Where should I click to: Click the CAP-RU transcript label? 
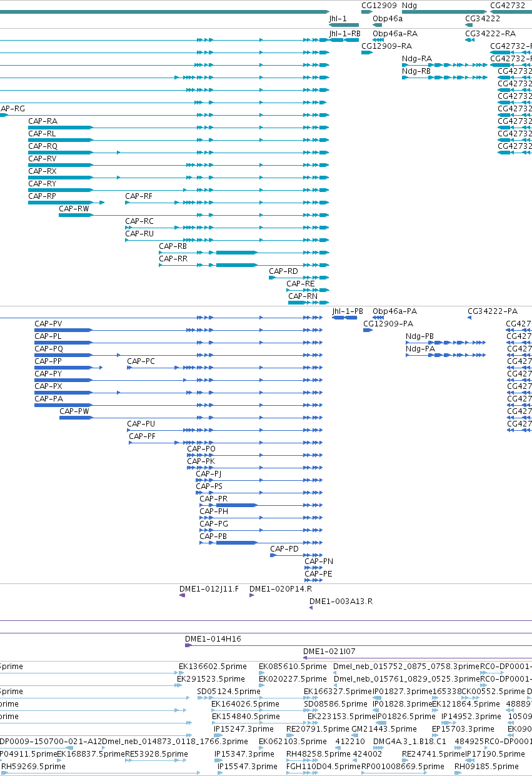(x=139, y=234)
